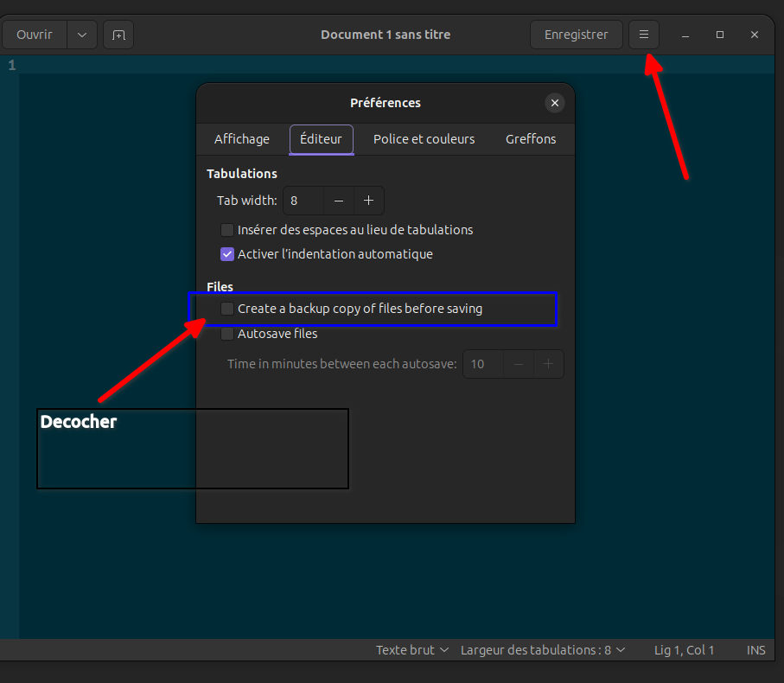This screenshot has height=683, width=784.
Task: Click the Enregistrer button
Action: [x=576, y=35]
